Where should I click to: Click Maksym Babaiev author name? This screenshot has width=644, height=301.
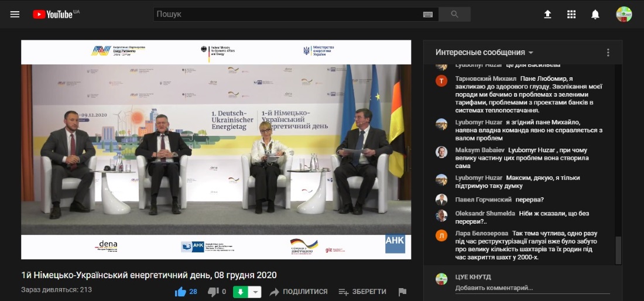[479, 150]
